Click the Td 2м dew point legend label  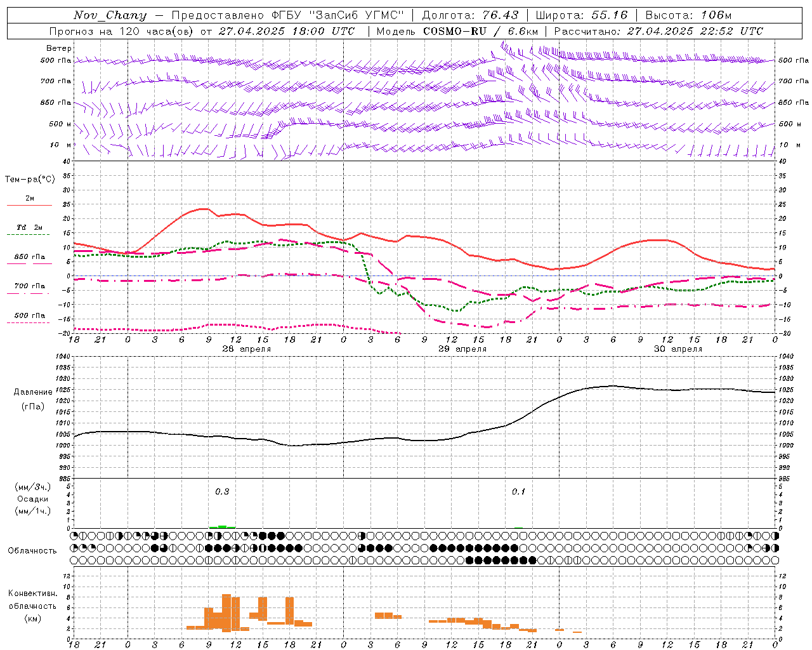(x=30, y=227)
